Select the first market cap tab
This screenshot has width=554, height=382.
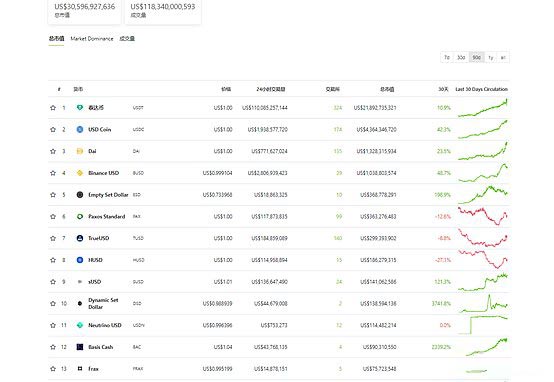56,39
